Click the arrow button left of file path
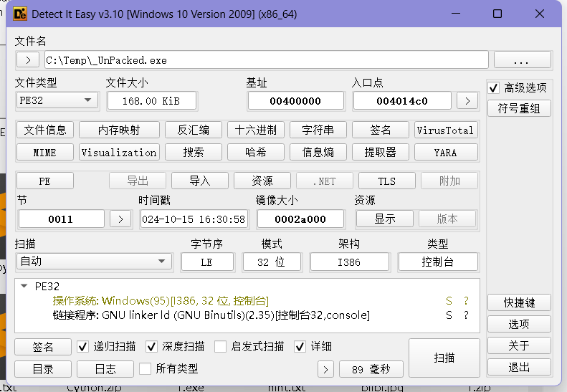 coord(28,59)
